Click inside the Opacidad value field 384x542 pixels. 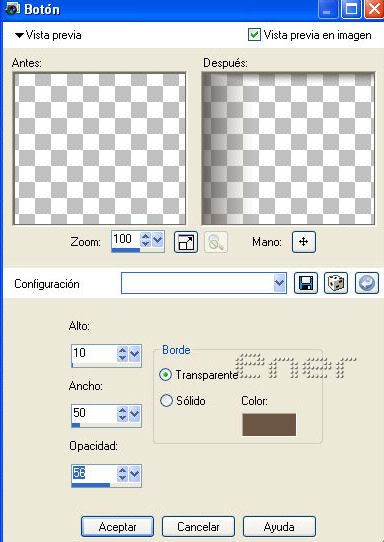click(94, 473)
